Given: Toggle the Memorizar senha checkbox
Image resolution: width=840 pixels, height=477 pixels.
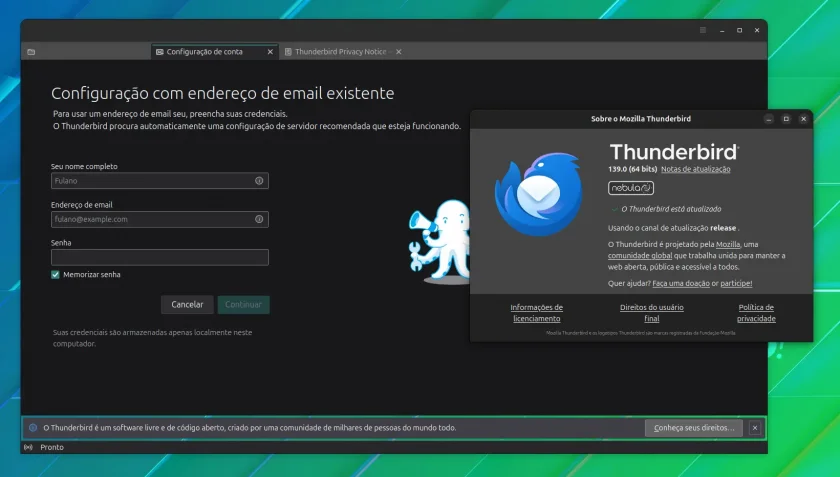Looking at the screenshot, I should pyautogui.click(x=55, y=274).
